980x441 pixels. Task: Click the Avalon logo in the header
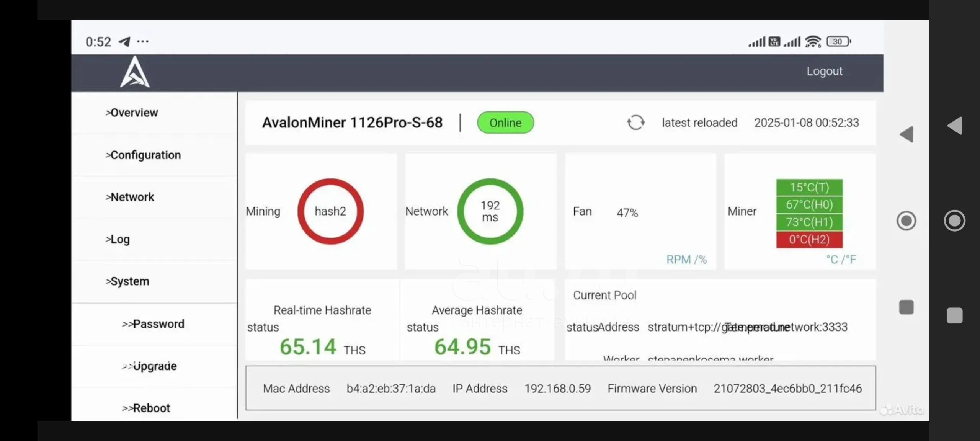[135, 72]
